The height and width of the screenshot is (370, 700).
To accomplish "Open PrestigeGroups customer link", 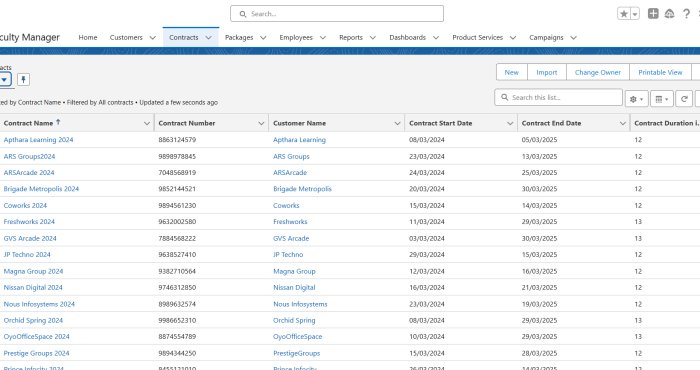I will click(x=296, y=353).
